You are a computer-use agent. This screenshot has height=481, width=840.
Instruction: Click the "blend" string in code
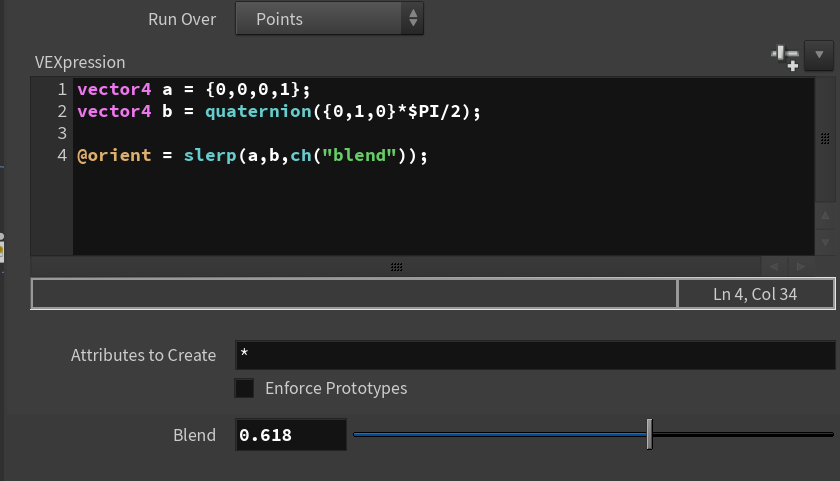(x=359, y=155)
